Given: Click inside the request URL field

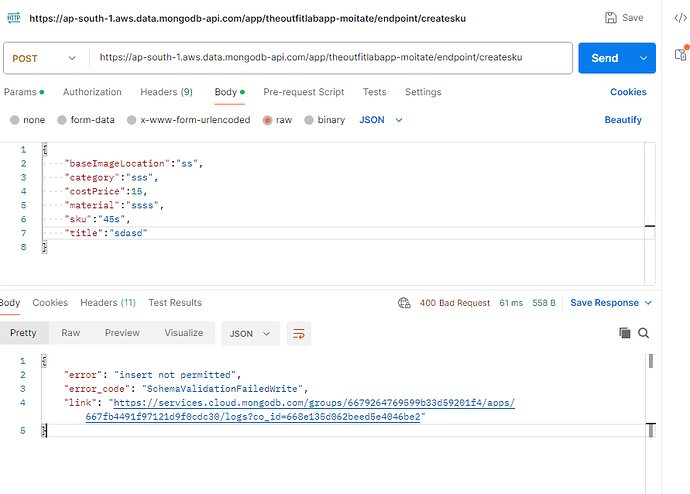Looking at the screenshot, I should 330,58.
